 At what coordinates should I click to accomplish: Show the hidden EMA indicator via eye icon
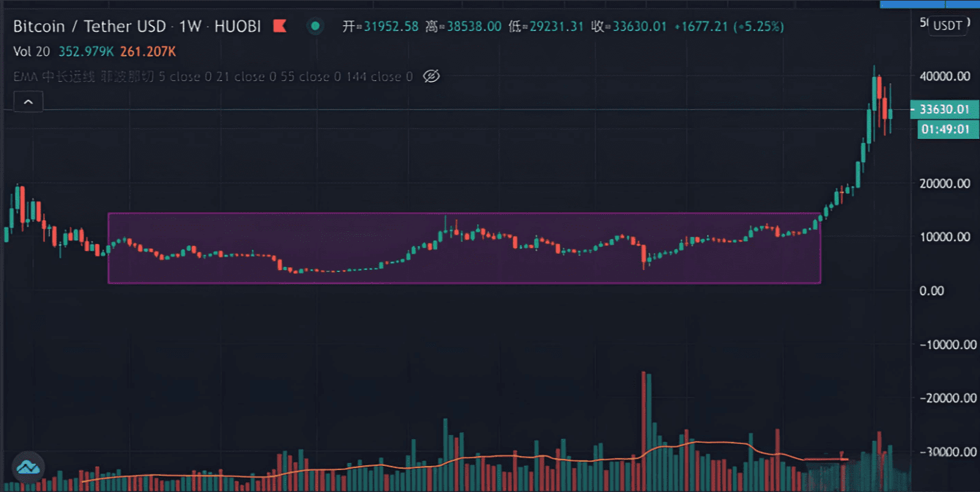click(431, 76)
